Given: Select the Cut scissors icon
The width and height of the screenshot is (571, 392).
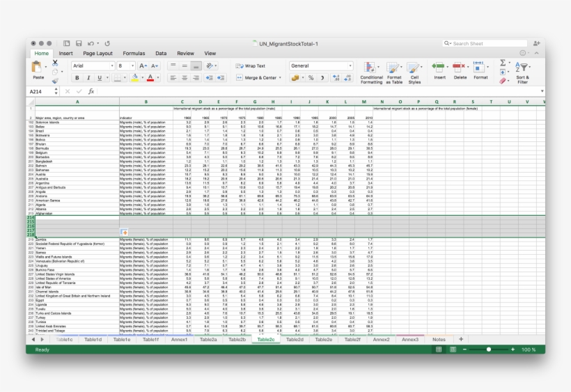Looking at the screenshot, I should tap(55, 63).
